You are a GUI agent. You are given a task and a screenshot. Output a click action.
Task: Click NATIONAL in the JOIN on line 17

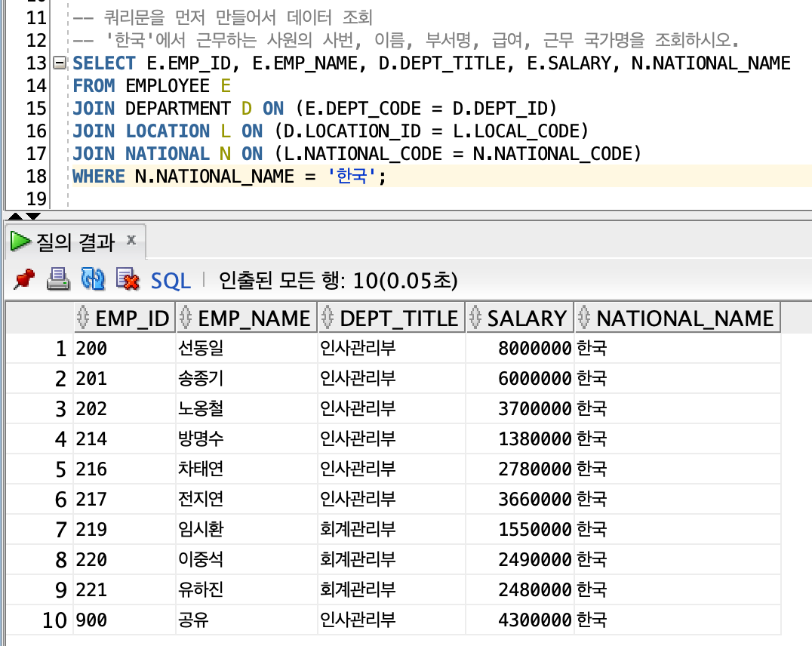click(168, 154)
